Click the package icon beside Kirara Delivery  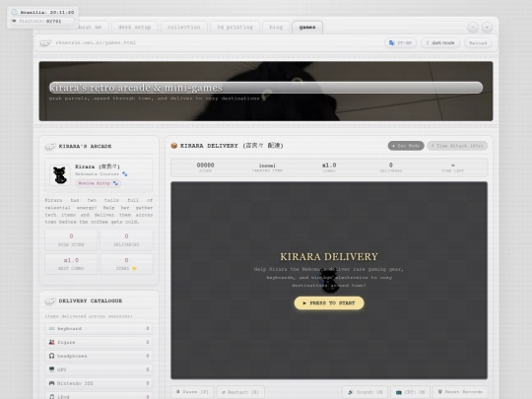tap(174, 146)
